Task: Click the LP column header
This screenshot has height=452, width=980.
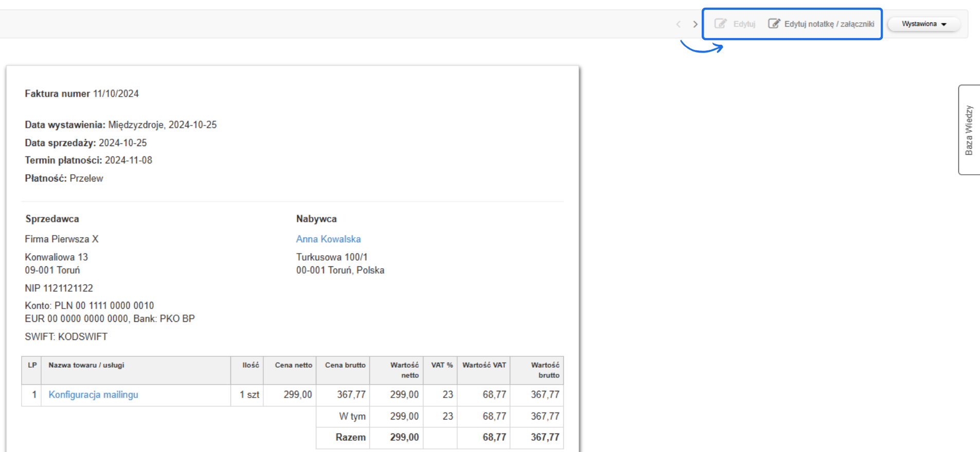Action: tap(32, 365)
